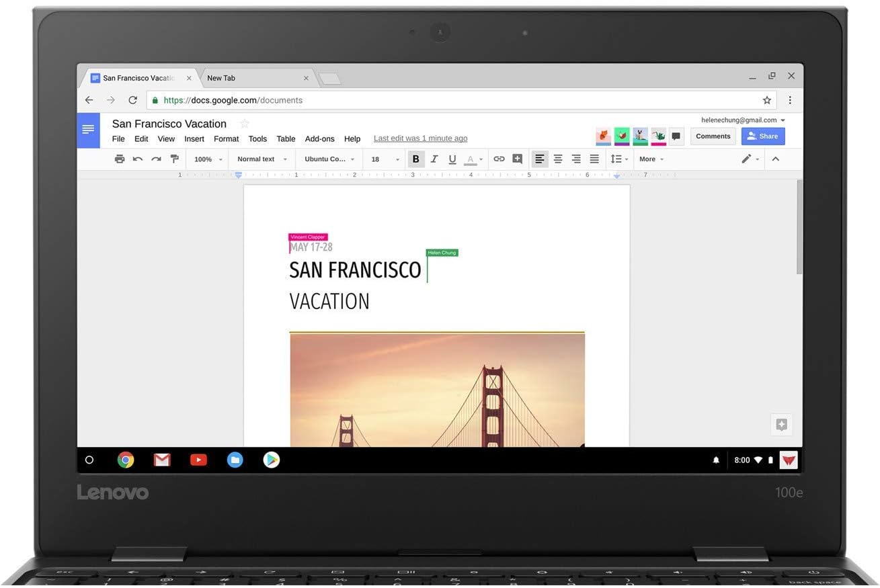Viewport: 880px width, 588px height.
Task: Open the Ubuntu font family dropdown
Action: pyautogui.click(x=329, y=159)
